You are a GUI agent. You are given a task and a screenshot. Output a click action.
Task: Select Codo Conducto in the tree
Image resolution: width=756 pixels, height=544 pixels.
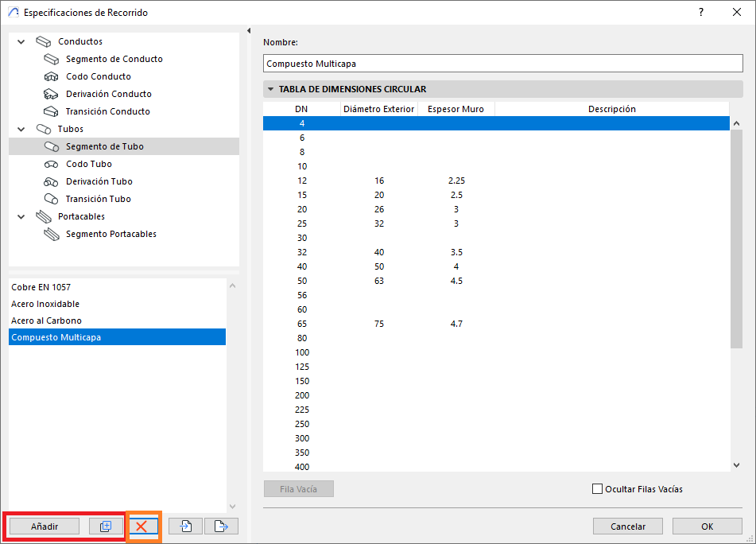[99, 76]
